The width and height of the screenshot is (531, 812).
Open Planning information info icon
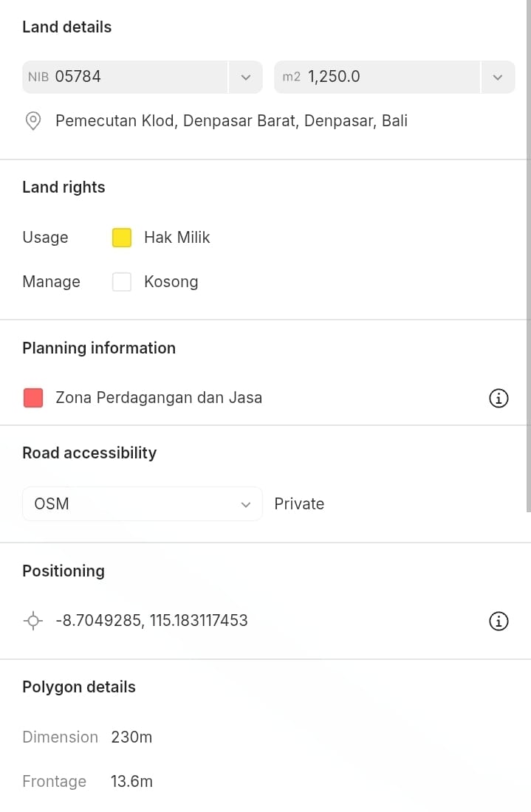tap(499, 399)
